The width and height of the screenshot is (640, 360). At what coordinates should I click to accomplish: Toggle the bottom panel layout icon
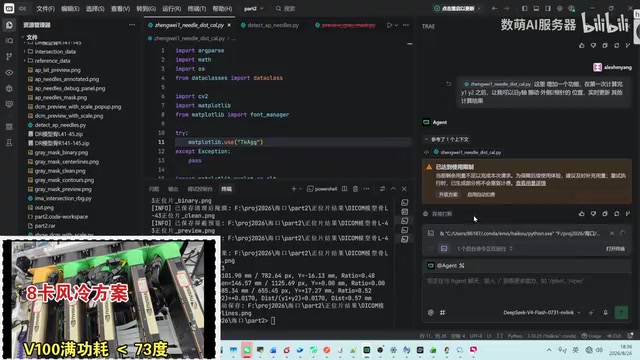click(x=536, y=9)
